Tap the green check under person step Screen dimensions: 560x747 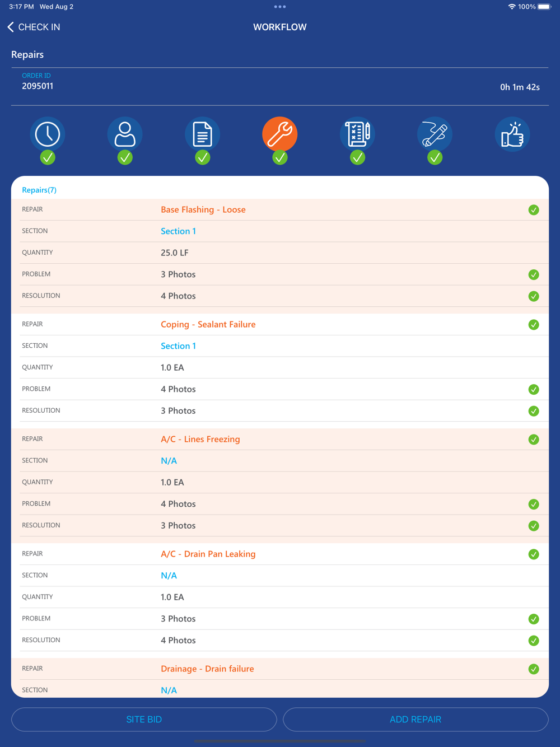point(125,158)
